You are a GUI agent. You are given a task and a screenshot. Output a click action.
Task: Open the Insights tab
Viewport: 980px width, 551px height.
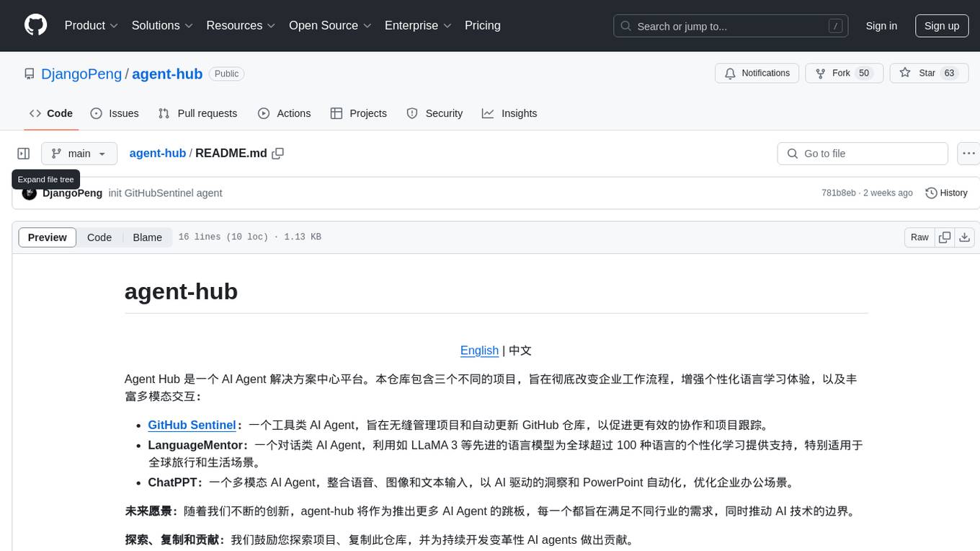509,113
